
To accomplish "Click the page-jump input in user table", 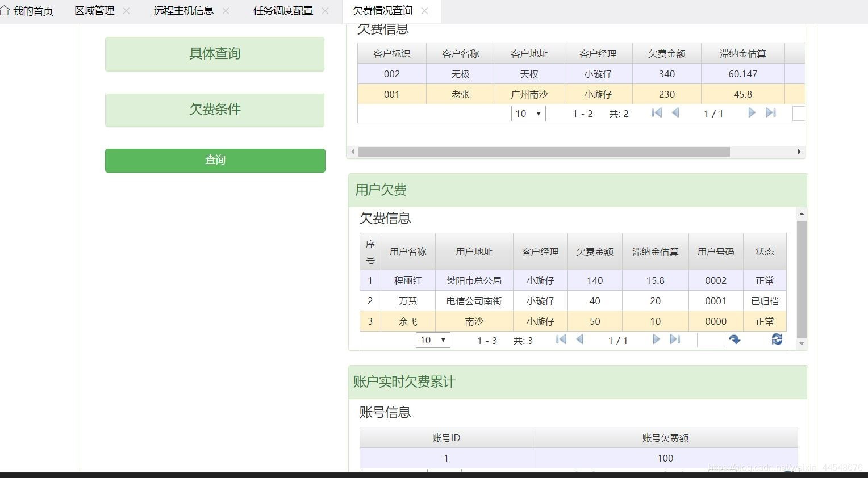I will click(711, 340).
